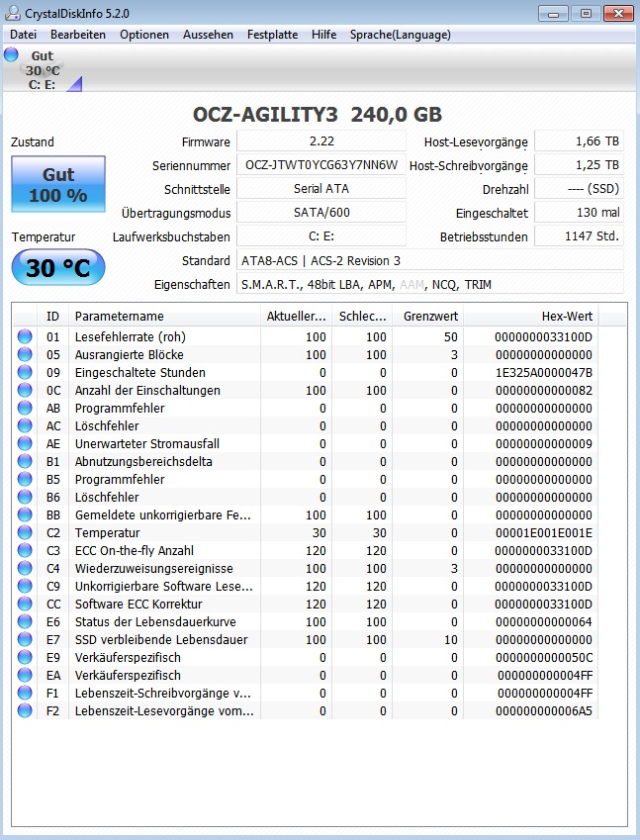640x840 pixels.
Task: Click Host-Schreibvorgänge value 1,25 TB
Action: 579,165
